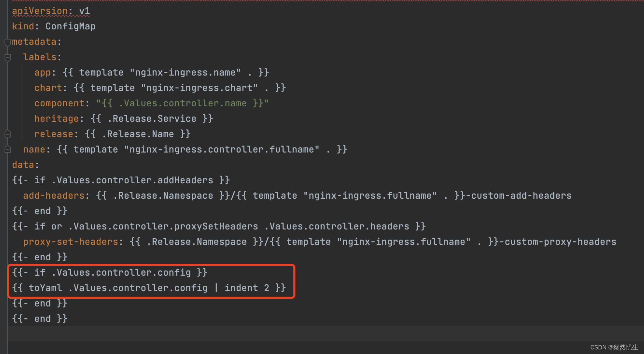This screenshot has height=354, width=644.
Task: Click the data key
Action: [x=23, y=165]
